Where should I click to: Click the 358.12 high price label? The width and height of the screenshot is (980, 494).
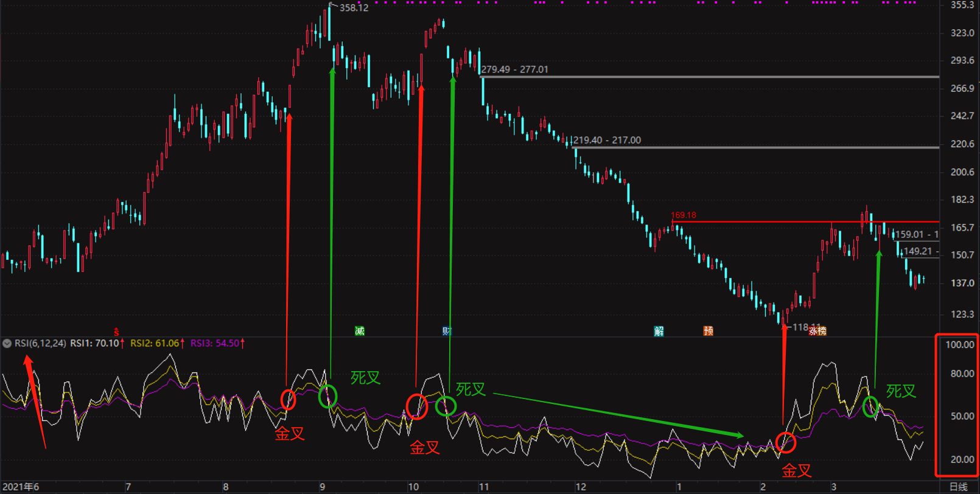coord(354,8)
